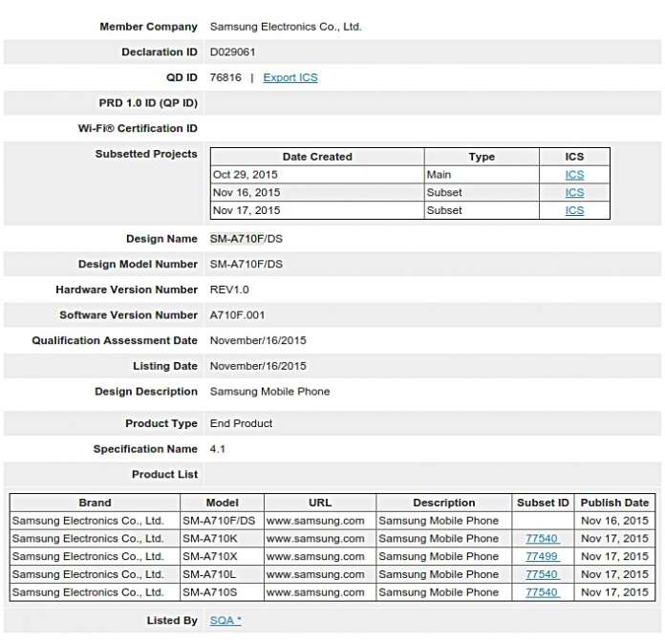Click publish date Nov 17, 2015 for SM-A710S
Image resolution: width=665 pixels, height=644 pixels.
(x=614, y=592)
